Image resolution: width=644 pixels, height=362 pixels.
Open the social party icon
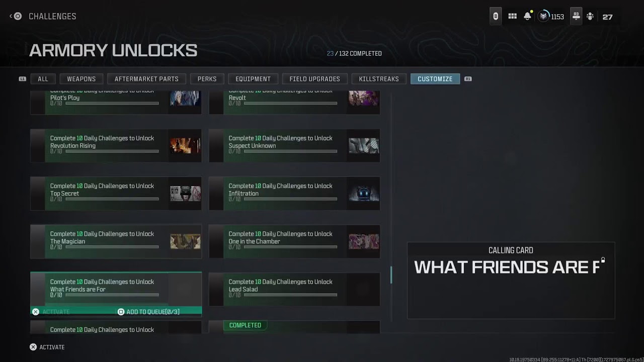pyautogui.click(x=590, y=17)
